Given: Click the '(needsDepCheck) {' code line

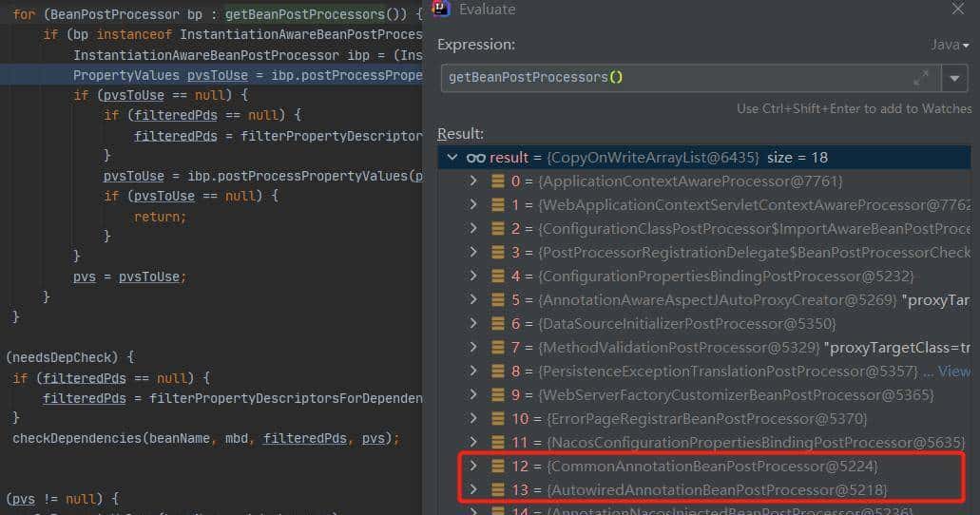Looking at the screenshot, I should pos(70,357).
